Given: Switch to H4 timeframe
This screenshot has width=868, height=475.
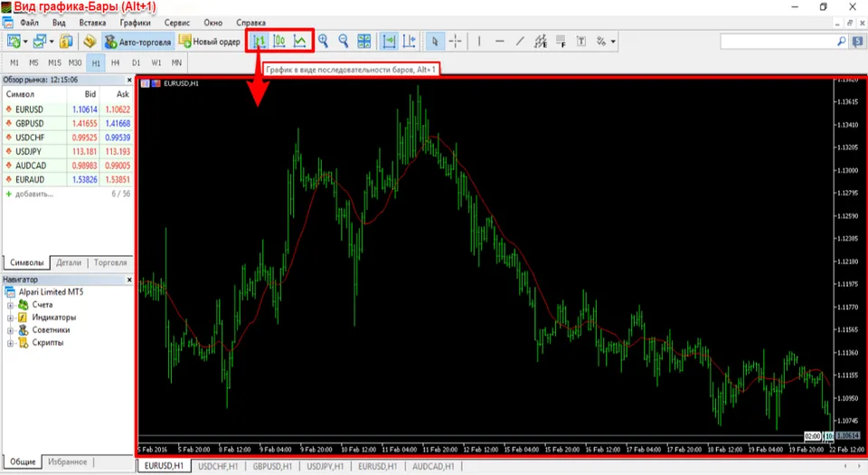Looking at the screenshot, I should pos(115,62).
